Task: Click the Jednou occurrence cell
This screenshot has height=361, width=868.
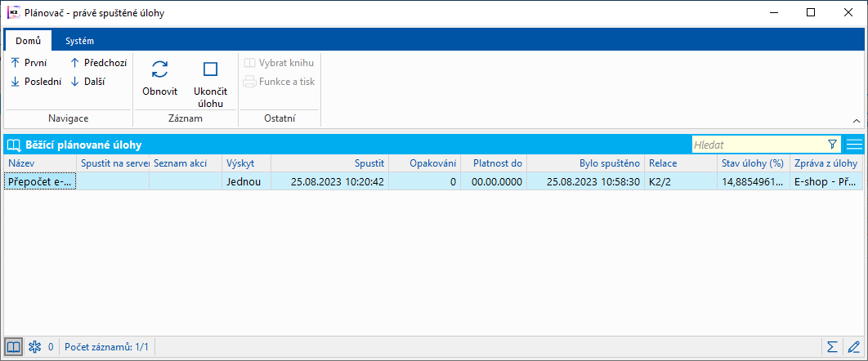Action: (246, 181)
